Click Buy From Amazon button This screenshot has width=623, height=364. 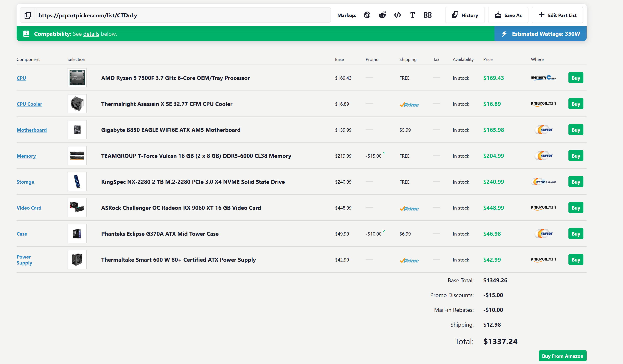point(562,356)
